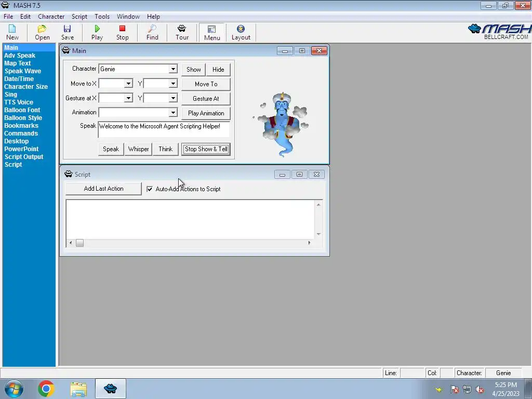This screenshot has height=399, width=532.
Task: Click the MASH 7.5 title bar icon
Action: click(5, 5)
